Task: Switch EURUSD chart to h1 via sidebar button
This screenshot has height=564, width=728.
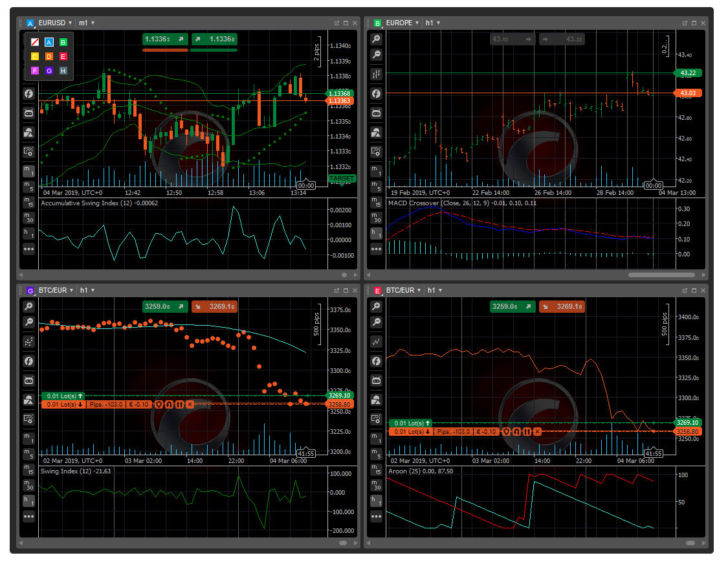Action: [x=28, y=233]
